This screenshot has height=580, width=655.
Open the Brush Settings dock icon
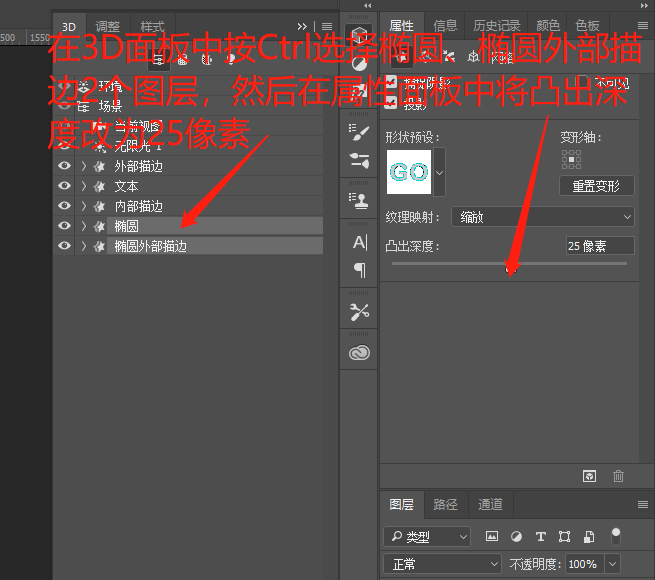tap(359, 133)
